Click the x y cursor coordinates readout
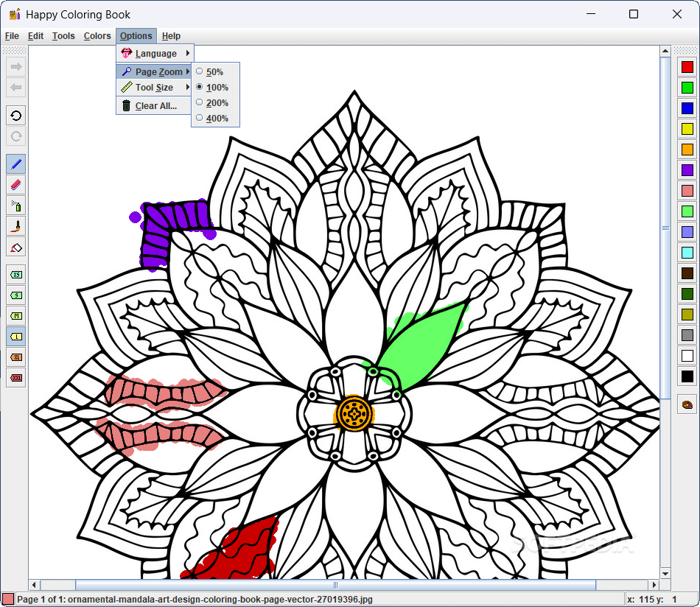 652,600
